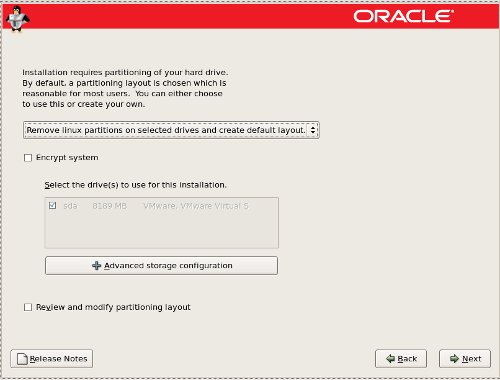Screen dimensions: 500x380
Task: Click 'Select the drive(s) to use' label
Action: pos(135,185)
